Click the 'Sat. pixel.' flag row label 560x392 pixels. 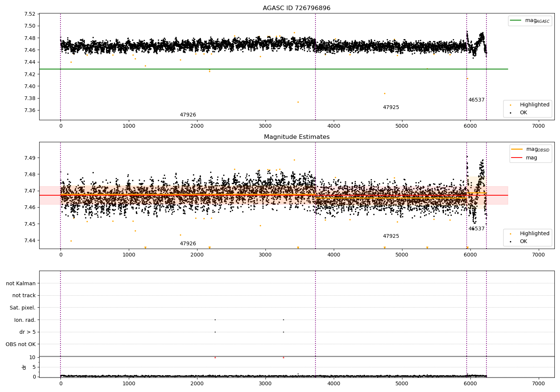(23, 308)
